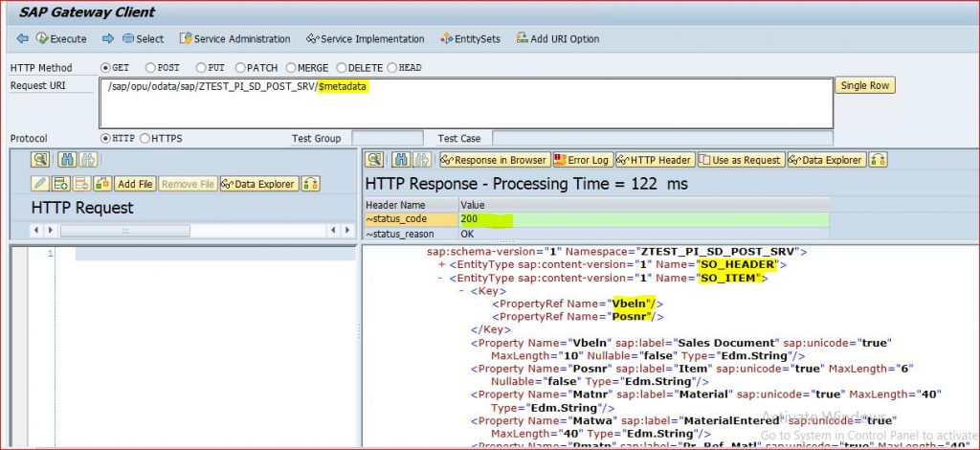Click Find Next in HTTP Response panel
Viewport: 980px width, 450px height.
(422, 160)
